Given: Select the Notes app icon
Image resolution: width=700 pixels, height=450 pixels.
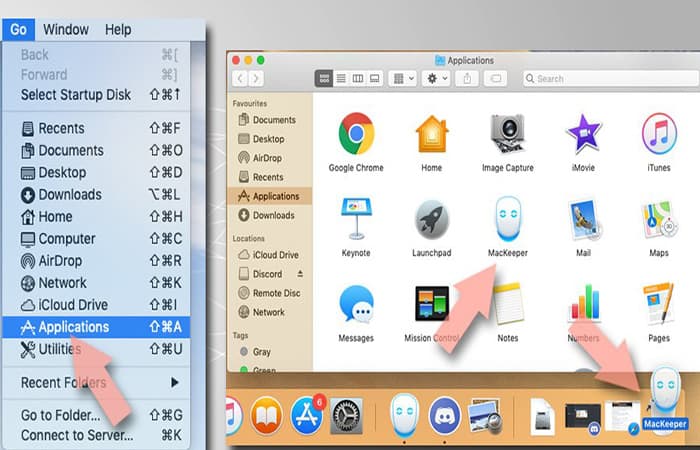Looking at the screenshot, I should pyautogui.click(x=508, y=304).
